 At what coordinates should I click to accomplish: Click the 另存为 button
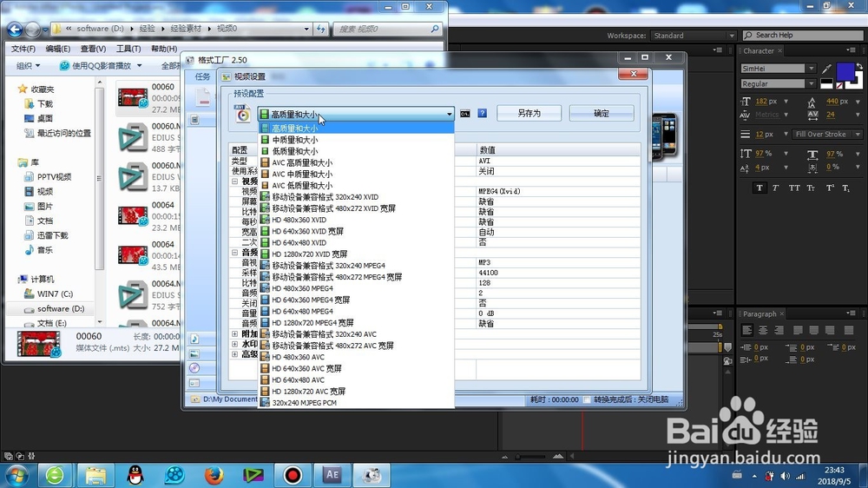click(x=529, y=113)
